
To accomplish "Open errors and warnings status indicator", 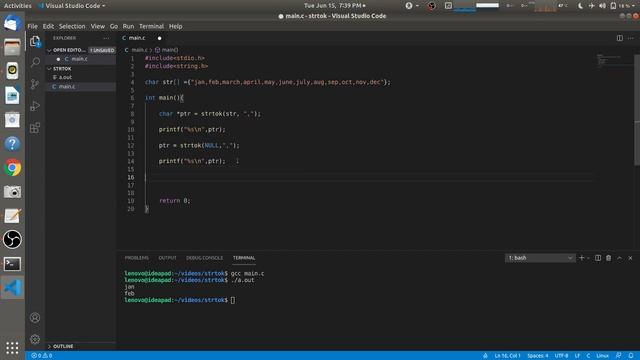I will point(42,356).
